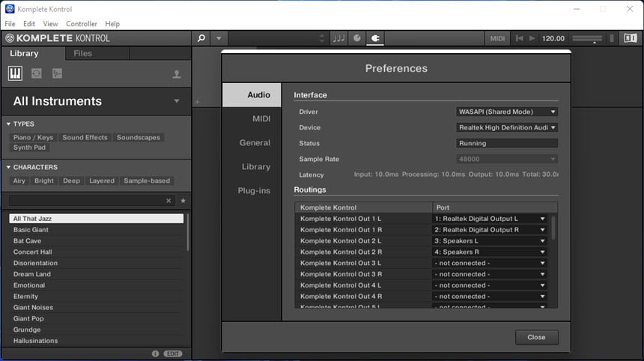
Task: Toggle the Synth Pad type tag
Action: point(29,148)
